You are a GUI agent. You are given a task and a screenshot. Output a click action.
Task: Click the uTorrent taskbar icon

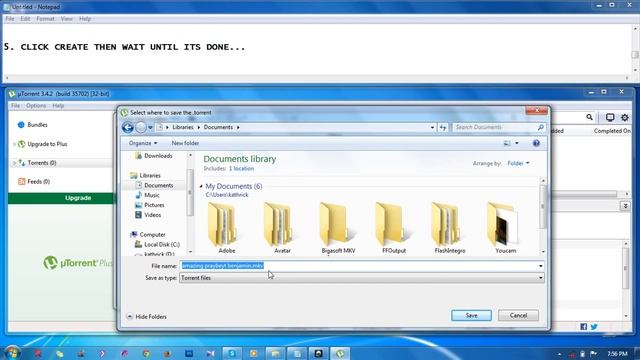tap(340, 353)
